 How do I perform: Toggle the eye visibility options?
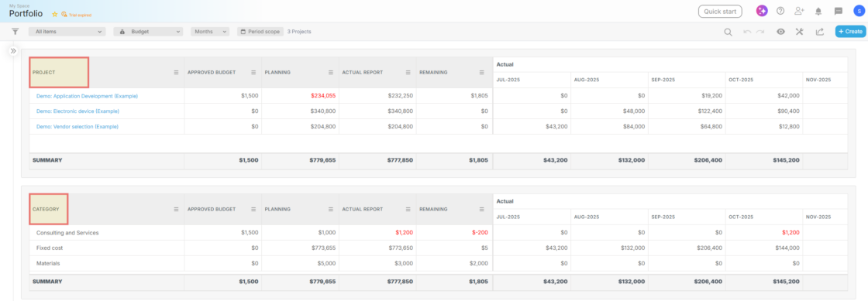pyautogui.click(x=780, y=32)
